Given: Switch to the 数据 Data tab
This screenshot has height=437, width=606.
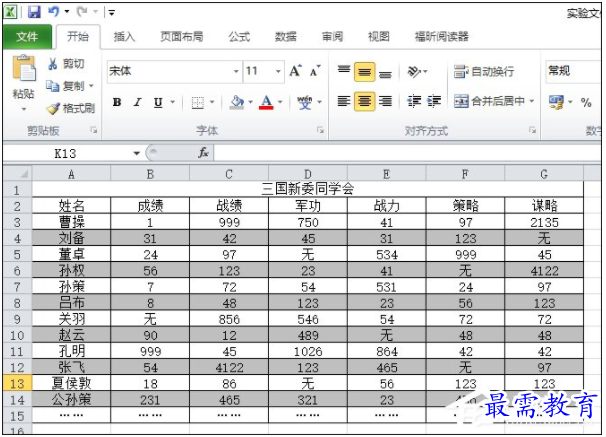Looking at the screenshot, I should [x=286, y=37].
